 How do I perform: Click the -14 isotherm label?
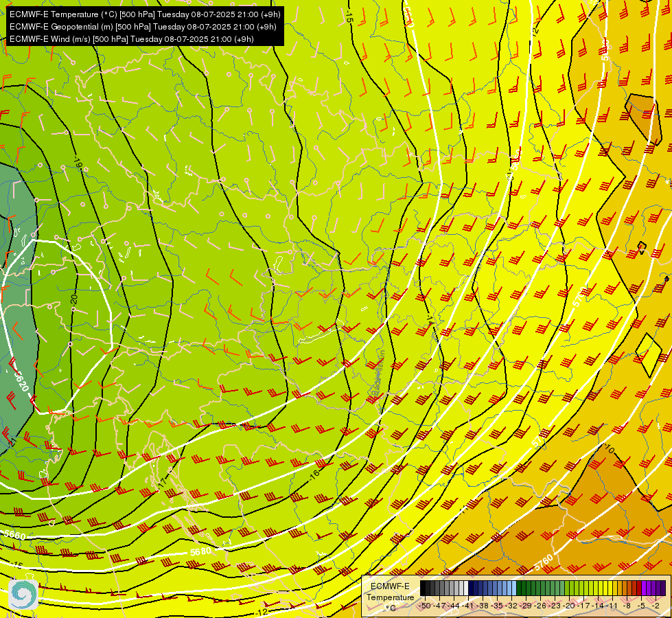pos(430,320)
